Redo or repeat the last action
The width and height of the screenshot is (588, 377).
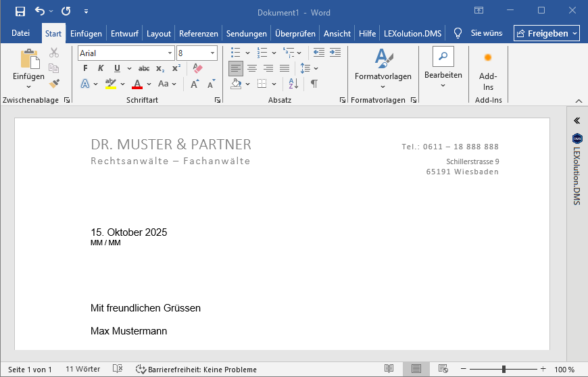point(66,11)
